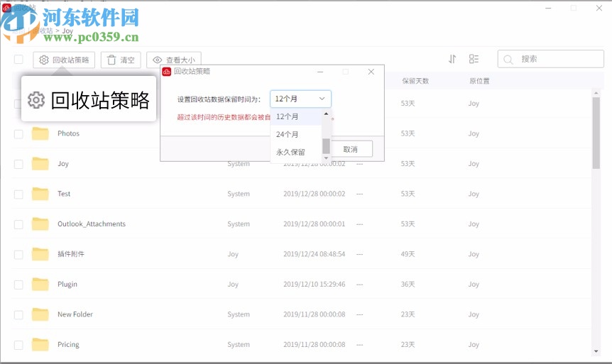Click the New Folder name
Screen dimensions: 612x364
pos(75,314)
